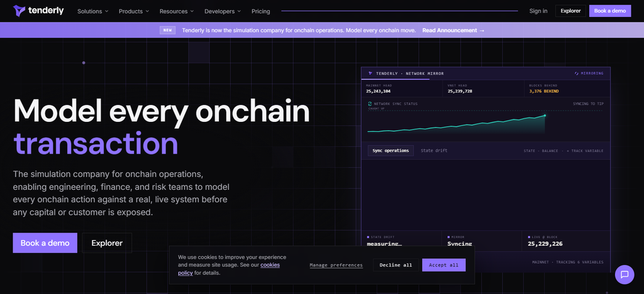Open the live chat bubble icon
Image resolution: width=644 pixels, height=294 pixels.
(x=625, y=275)
